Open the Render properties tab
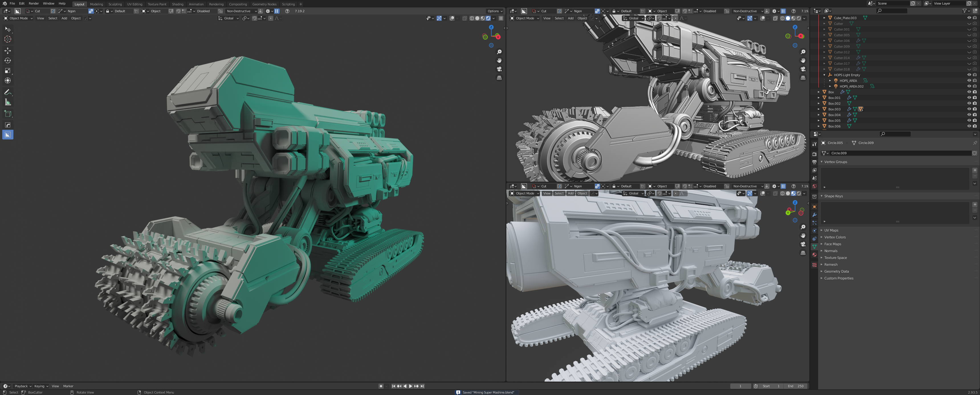The height and width of the screenshot is (395, 980). (814, 154)
